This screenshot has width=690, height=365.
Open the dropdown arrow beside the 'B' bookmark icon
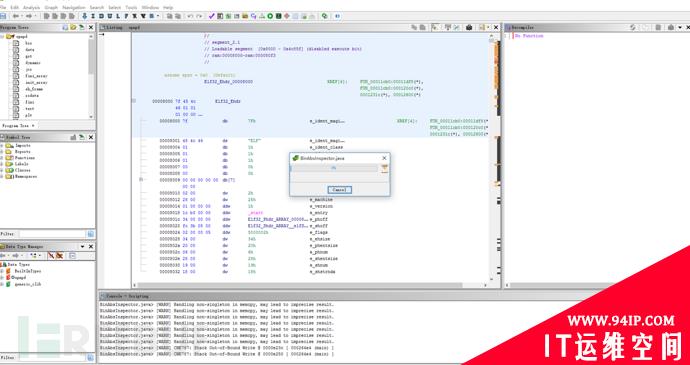click(158, 16)
